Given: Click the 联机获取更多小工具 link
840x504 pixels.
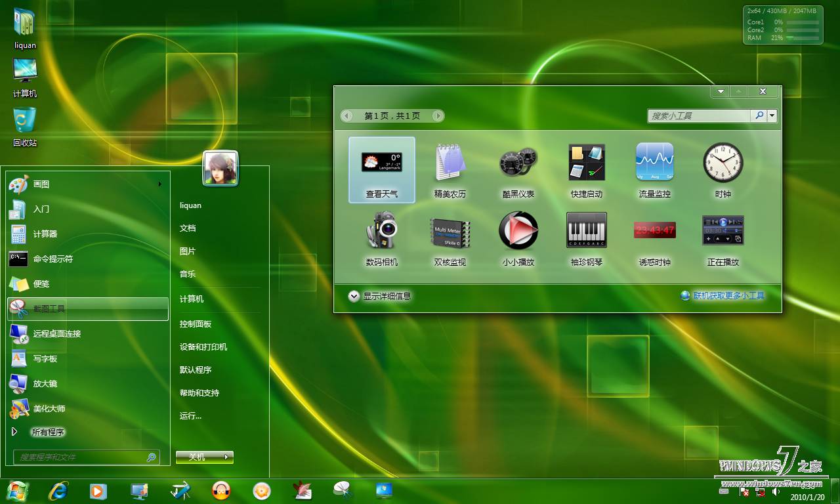Looking at the screenshot, I should [728, 296].
